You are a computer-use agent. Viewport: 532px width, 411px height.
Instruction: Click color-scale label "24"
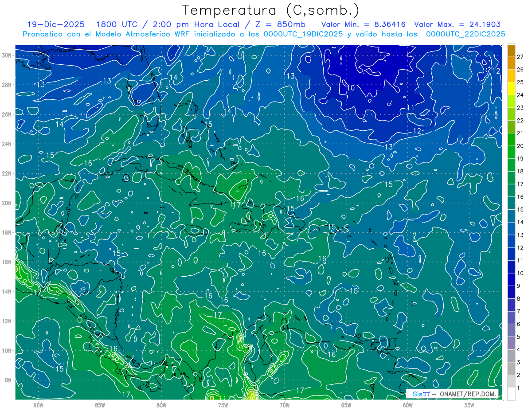coord(520,95)
